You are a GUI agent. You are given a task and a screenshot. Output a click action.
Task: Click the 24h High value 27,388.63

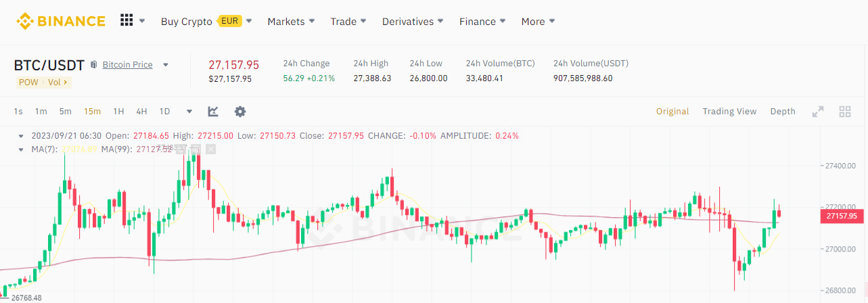tap(372, 78)
